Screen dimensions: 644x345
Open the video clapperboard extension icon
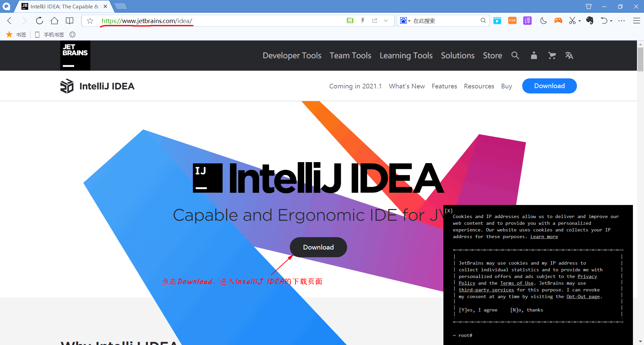(x=497, y=21)
